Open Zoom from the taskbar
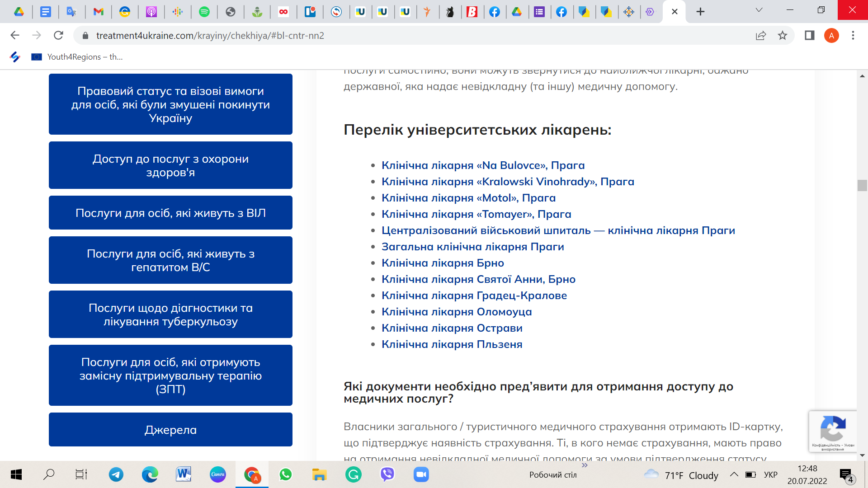 [421, 474]
